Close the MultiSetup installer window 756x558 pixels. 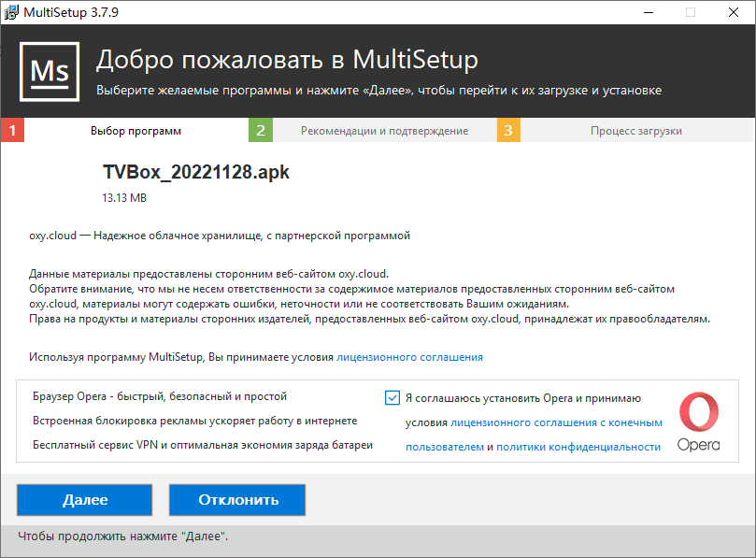[734, 12]
